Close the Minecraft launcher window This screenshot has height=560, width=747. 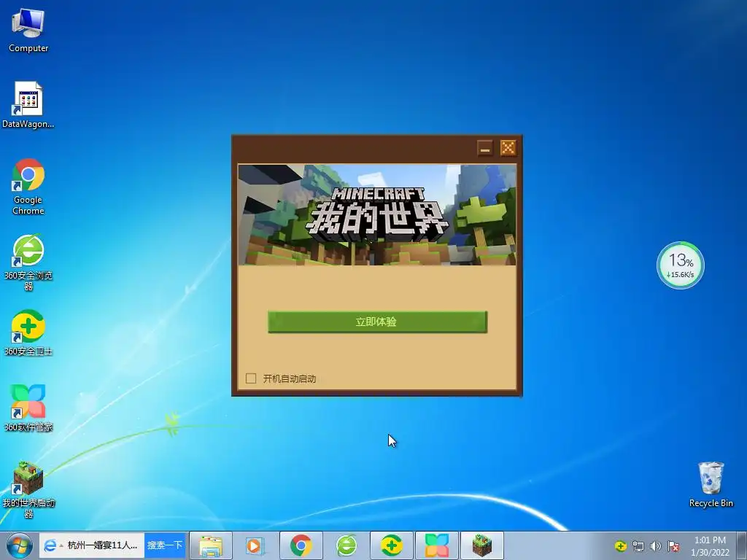coord(508,148)
